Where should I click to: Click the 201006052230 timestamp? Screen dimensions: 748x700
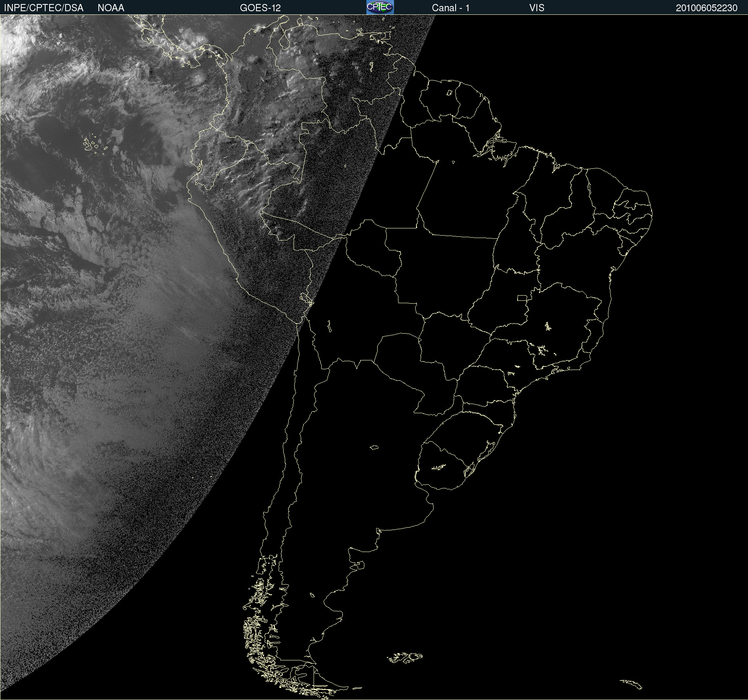point(706,8)
